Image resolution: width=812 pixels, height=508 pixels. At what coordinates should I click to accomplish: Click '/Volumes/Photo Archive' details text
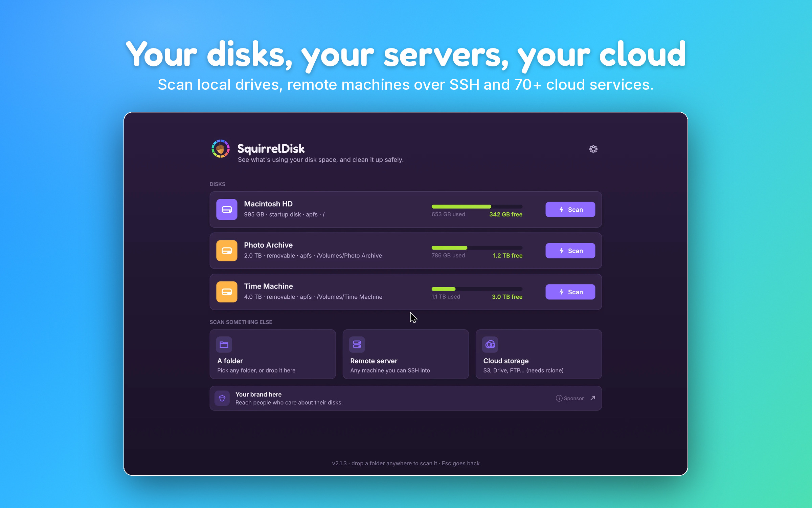tap(349, 256)
